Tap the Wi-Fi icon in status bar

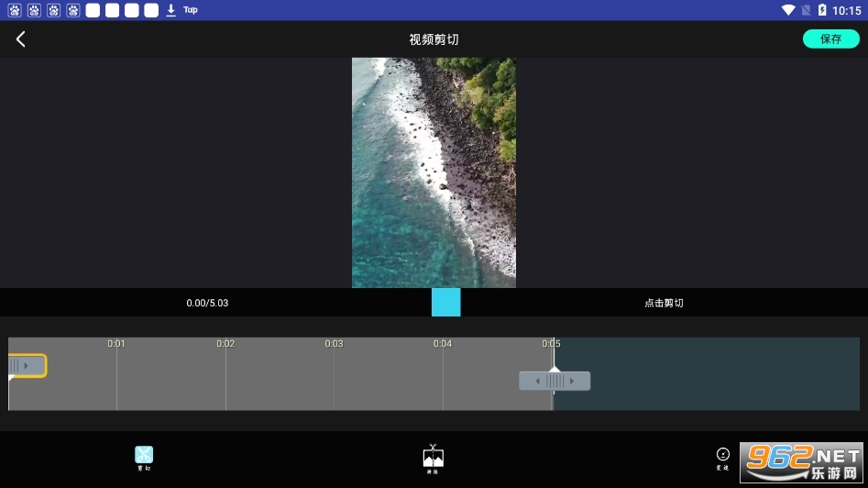(x=788, y=10)
